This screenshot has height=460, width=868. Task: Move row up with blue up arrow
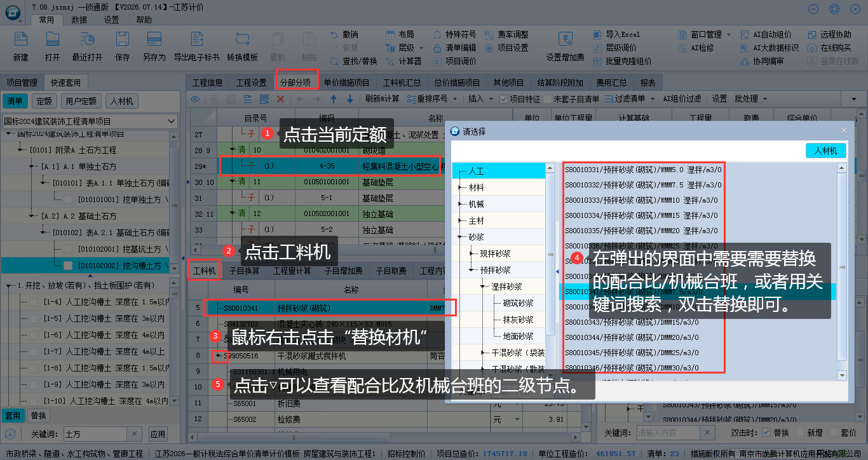point(333,99)
